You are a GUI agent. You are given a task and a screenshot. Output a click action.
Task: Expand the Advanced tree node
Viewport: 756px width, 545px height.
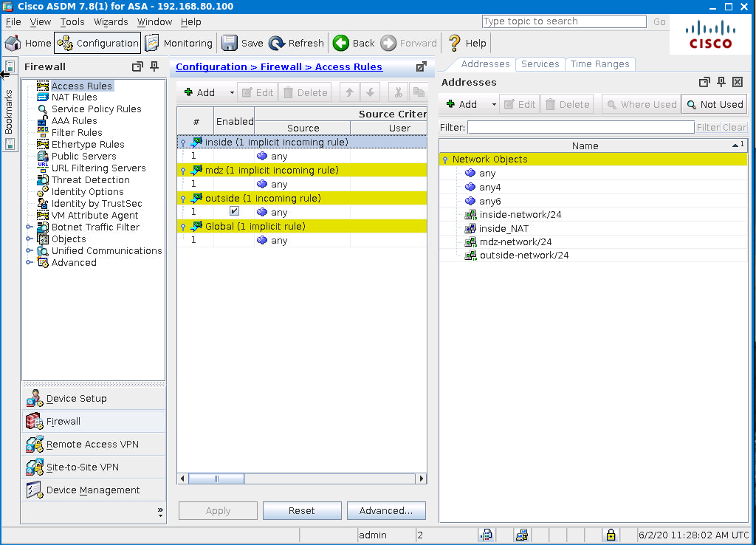point(30,262)
